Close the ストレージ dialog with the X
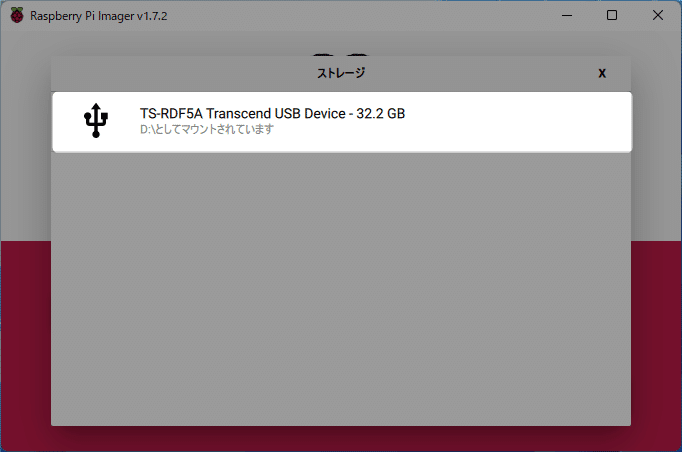Viewport: 682px width, 452px height. click(x=602, y=73)
